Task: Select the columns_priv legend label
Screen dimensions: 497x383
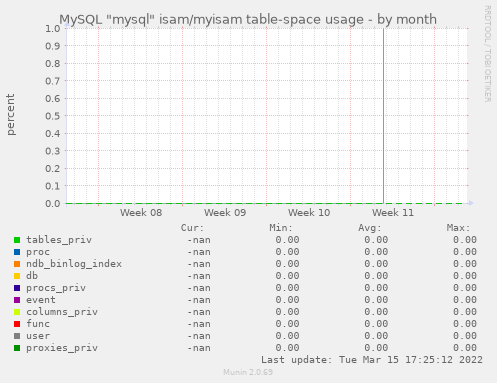Action: (62, 312)
